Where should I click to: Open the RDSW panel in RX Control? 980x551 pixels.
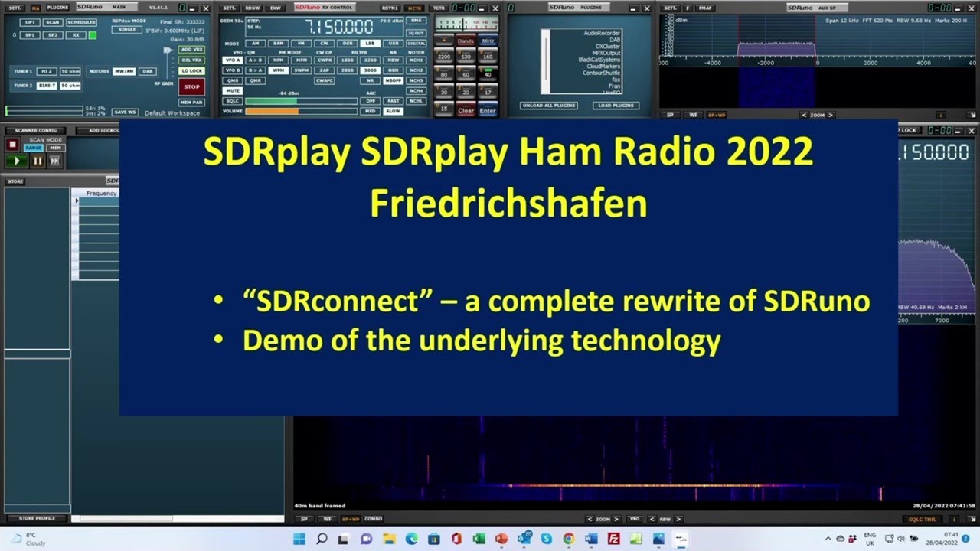coord(253,8)
